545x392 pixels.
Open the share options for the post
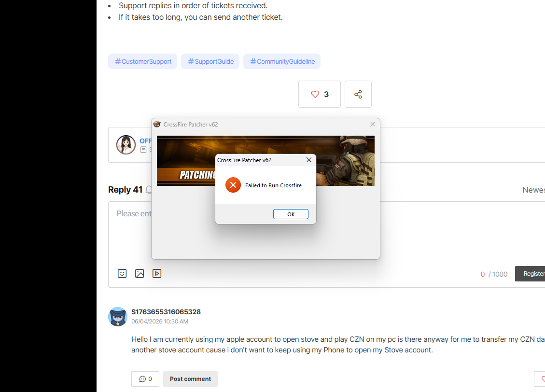click(x=358, y=94)
